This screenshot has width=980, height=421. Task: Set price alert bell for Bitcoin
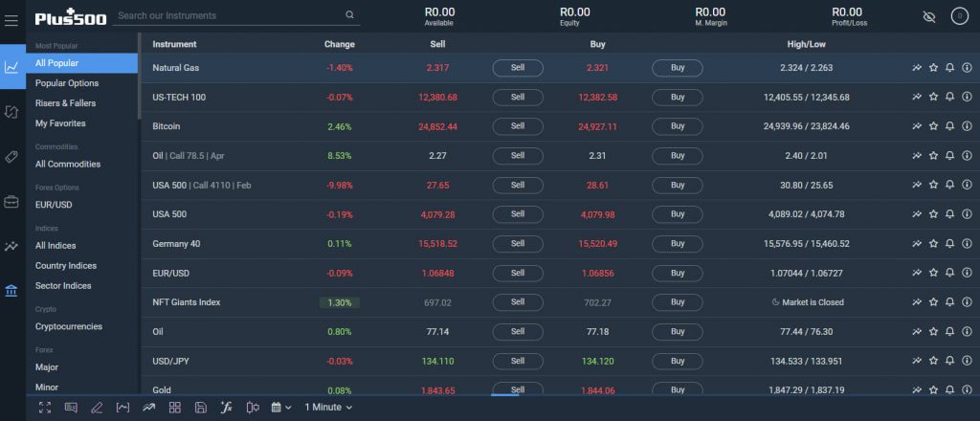click(x=950, y=126)
